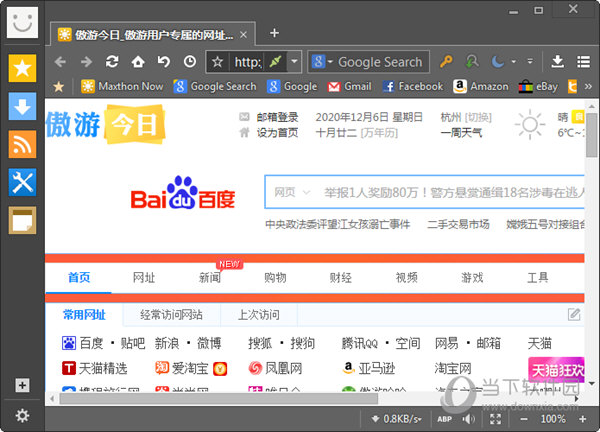Expand the address bar dropdown
The height and width of the screenshot is (432, 600).
(x=294, y=62)
